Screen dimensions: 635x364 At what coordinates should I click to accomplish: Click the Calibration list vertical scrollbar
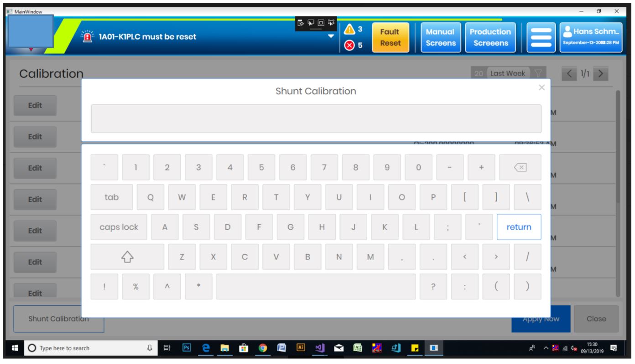click(618, 146)
